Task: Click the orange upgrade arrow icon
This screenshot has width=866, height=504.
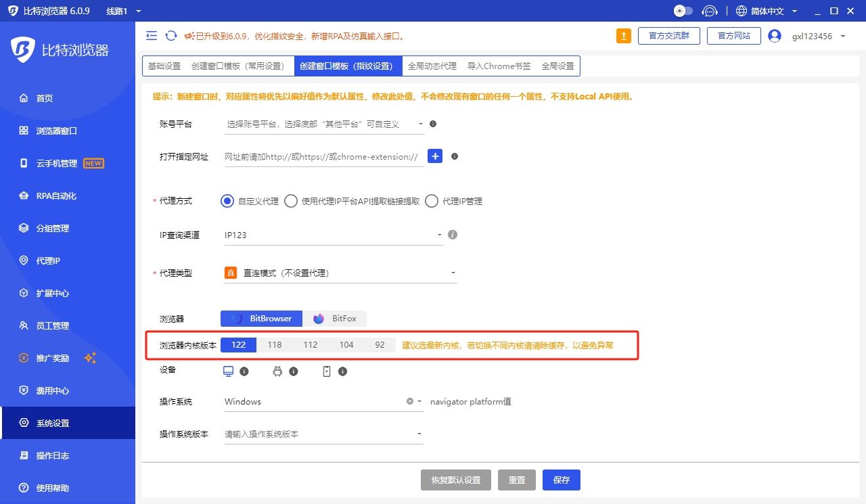Action: (623, 36)
